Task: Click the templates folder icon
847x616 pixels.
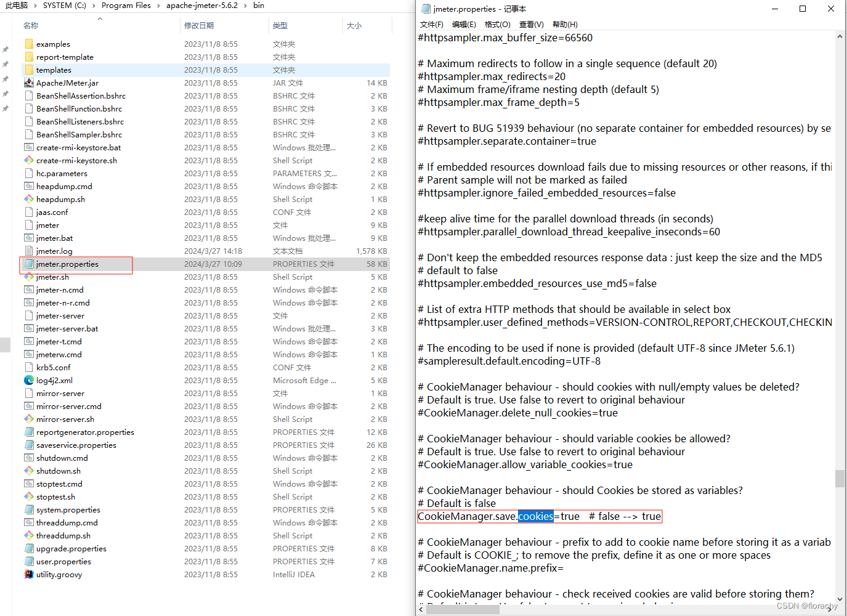Action: click(29, 70)
